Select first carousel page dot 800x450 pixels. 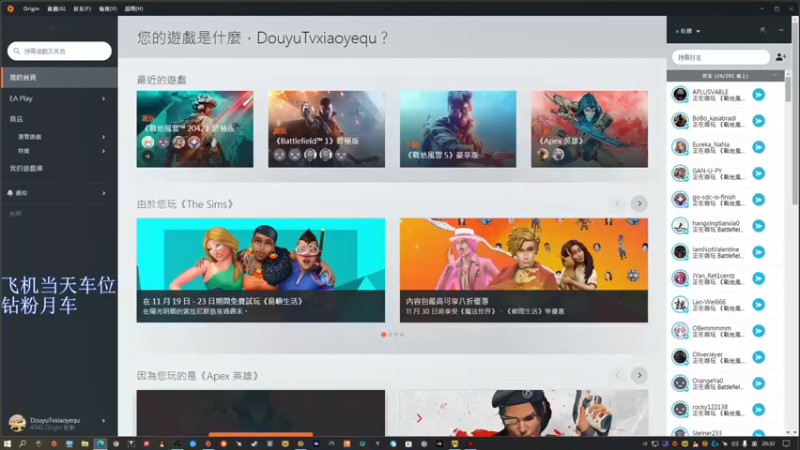coord(384,335)
